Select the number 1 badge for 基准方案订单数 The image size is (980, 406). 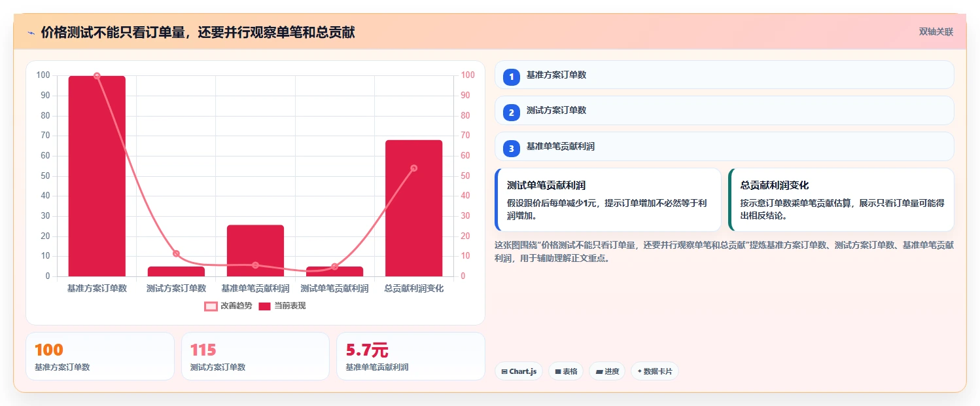tap(511, 77)
